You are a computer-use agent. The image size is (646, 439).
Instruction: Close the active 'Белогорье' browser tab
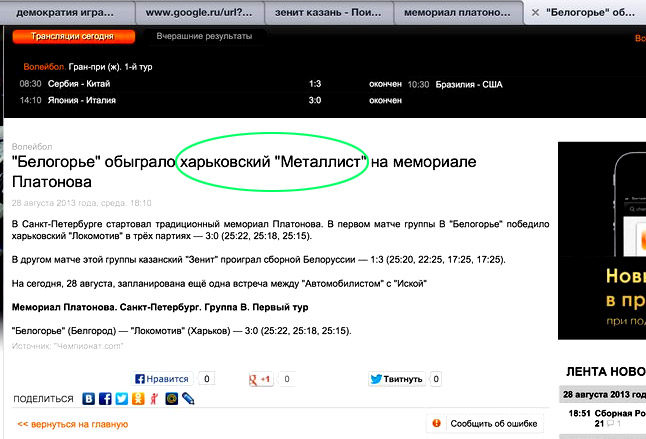[533, 13]
